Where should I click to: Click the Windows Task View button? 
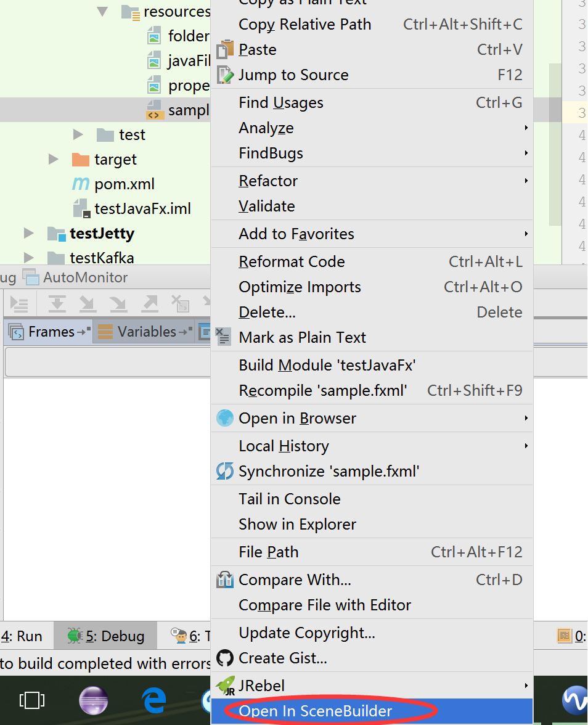[32, 700]
